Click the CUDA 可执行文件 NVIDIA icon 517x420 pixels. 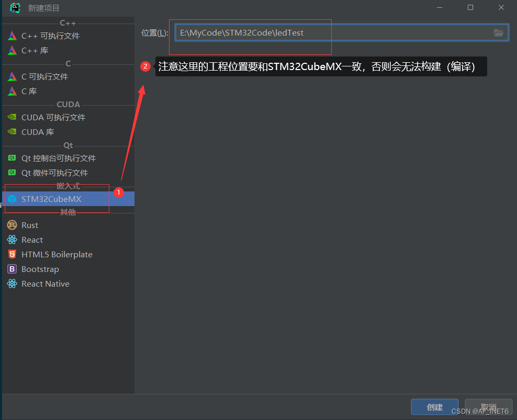click(x=12, y=117)
